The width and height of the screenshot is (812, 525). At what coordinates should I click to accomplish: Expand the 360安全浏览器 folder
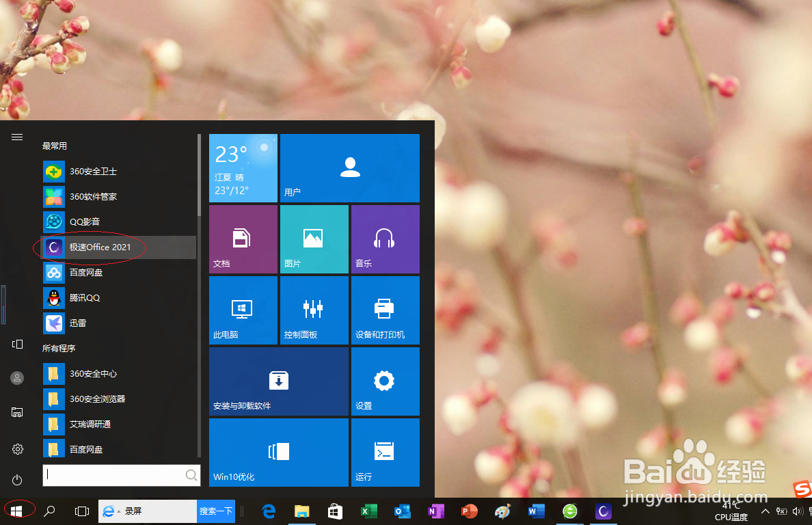click(119, 399)
